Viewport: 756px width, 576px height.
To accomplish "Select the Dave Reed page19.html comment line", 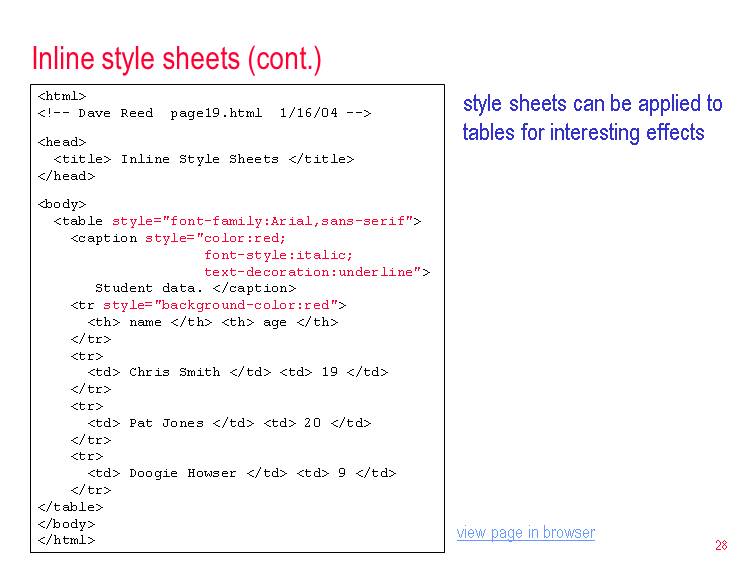I will (x=204, y=113).
